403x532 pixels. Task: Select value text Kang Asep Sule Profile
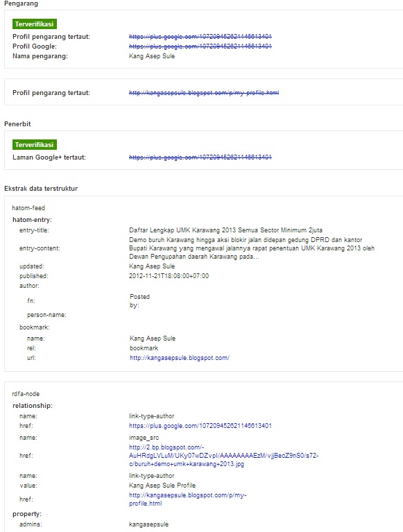pos(162,485)
